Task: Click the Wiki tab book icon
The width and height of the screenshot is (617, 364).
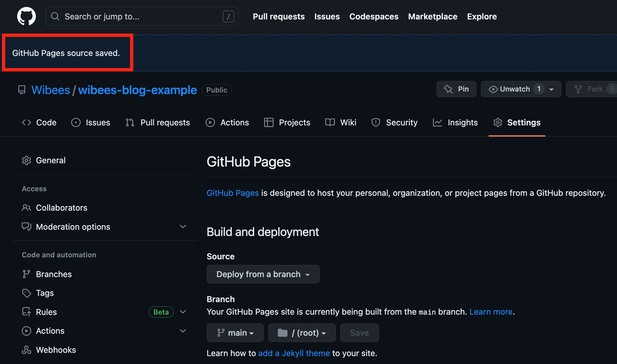Action: pos(330,122)
